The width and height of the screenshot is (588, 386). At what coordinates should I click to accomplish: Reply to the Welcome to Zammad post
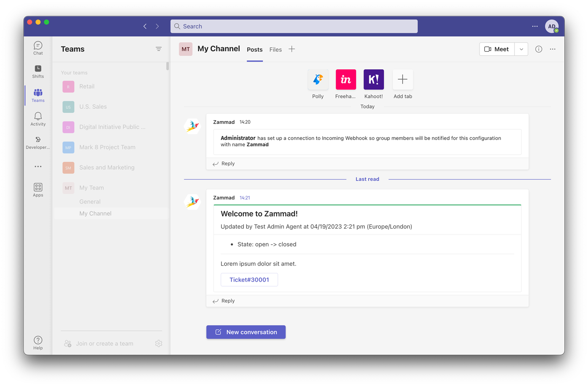point(224,301)
